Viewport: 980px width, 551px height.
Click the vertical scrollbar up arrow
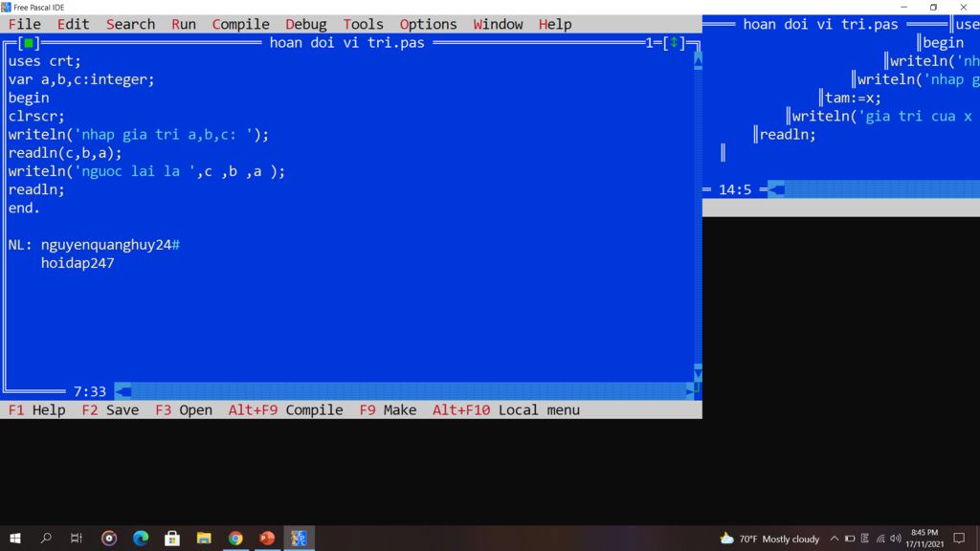698,60
